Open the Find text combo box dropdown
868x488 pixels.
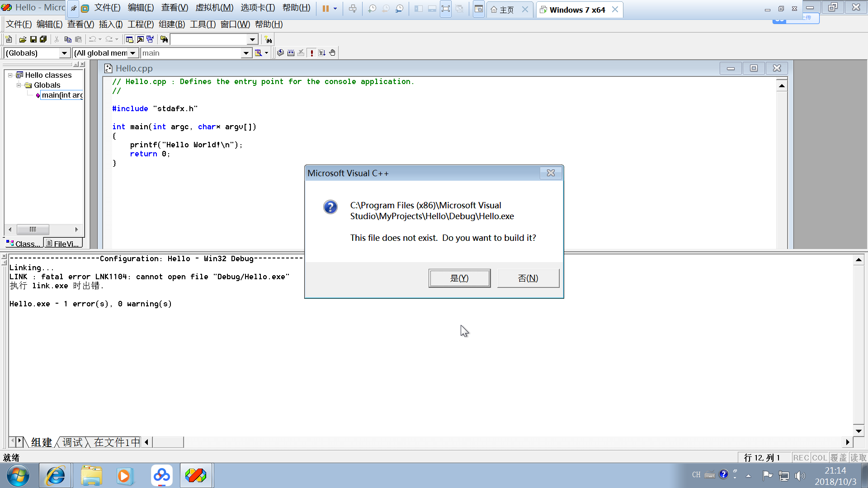253,40
